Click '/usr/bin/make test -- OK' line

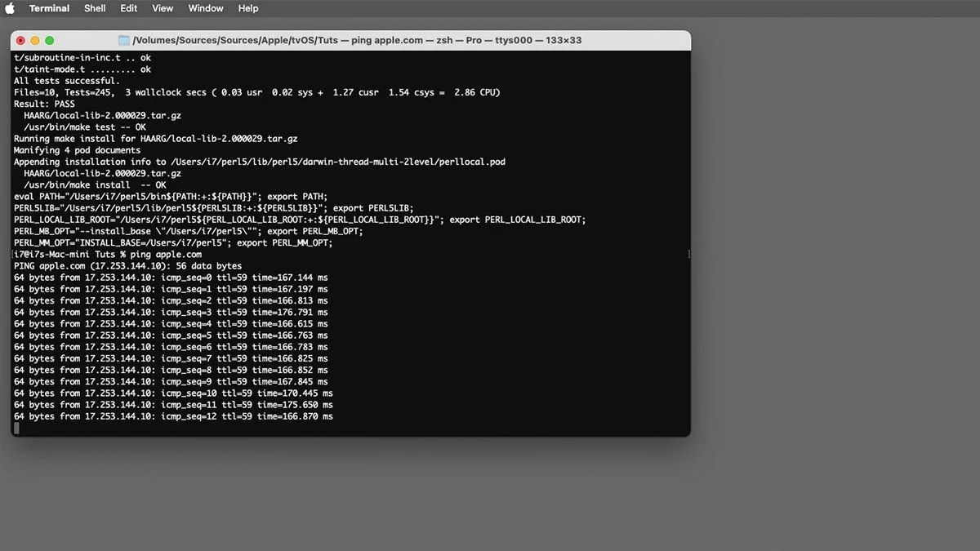click(85, 127)
